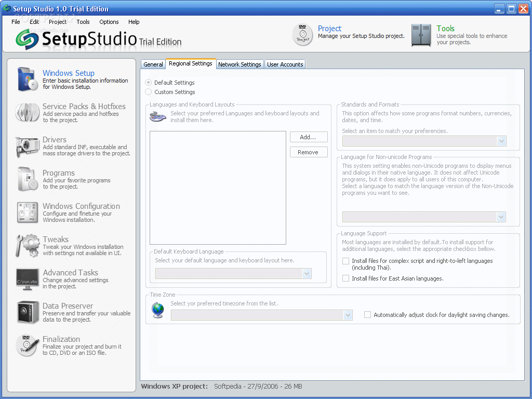The height and width of the screenshot is (399, 532).
Task: Click the SetupStudio green swirl logo
Action: (x=27, y=39)
